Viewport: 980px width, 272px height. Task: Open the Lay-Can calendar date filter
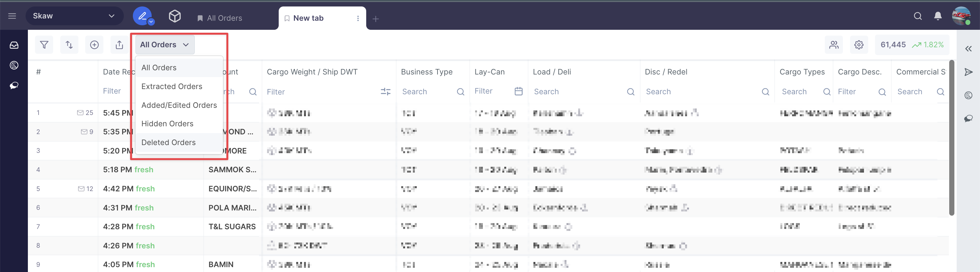click(518, 91)
